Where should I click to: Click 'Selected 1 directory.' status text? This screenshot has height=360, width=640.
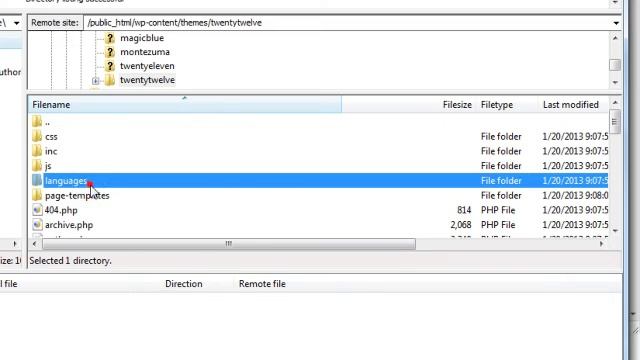[x=70, y=260]
